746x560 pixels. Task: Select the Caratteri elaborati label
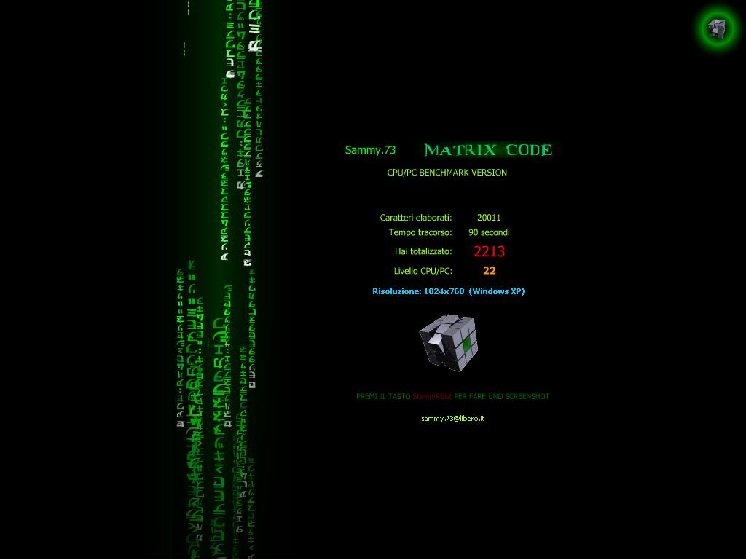tap(415, 218)
